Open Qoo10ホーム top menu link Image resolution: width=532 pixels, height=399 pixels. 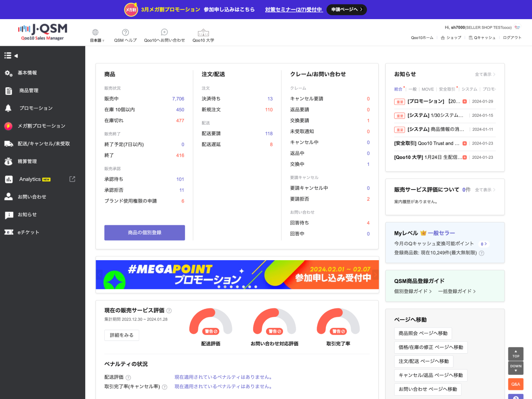point(422,38)
